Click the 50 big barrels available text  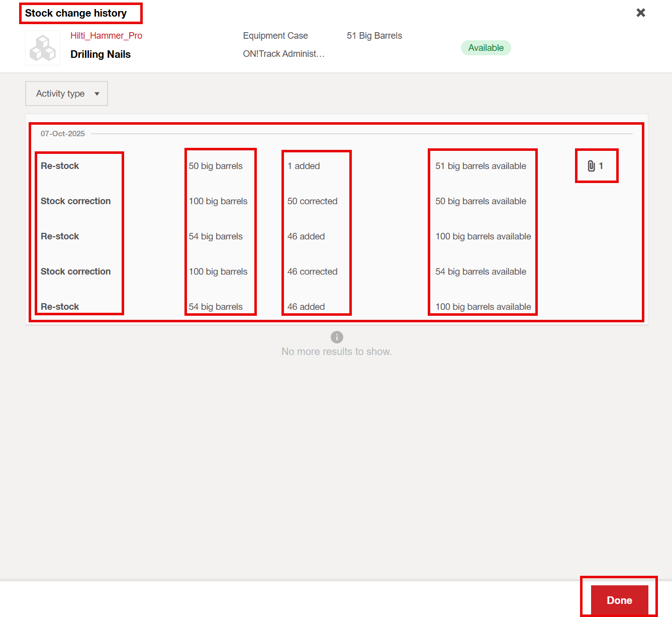(x=481, y=201)
